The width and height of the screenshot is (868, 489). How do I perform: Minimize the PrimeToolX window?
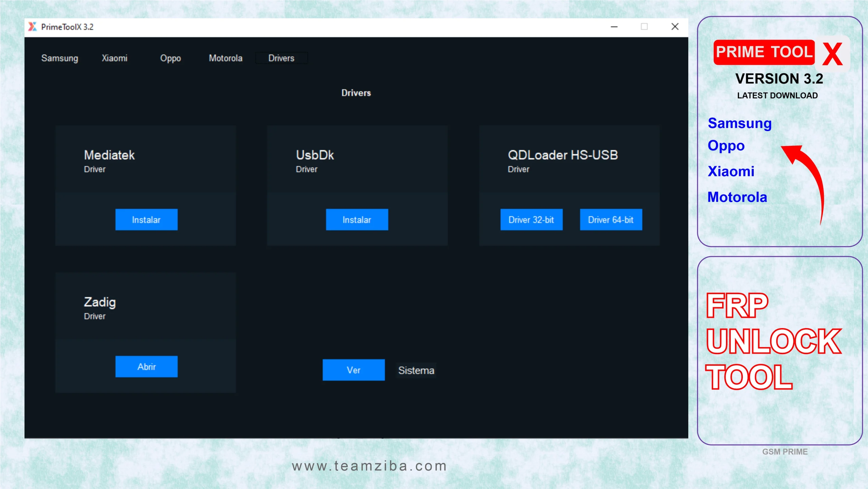coord(614,27)
